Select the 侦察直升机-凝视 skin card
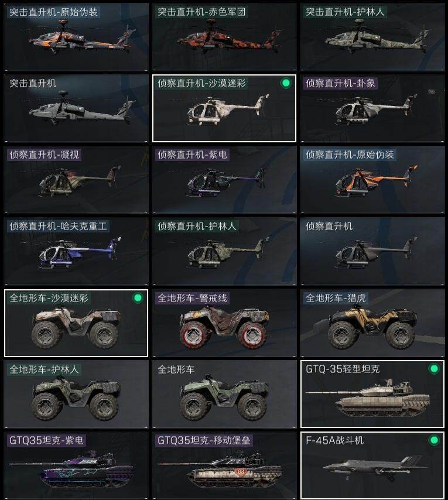448x500 pixels. (x=76, y=180)
